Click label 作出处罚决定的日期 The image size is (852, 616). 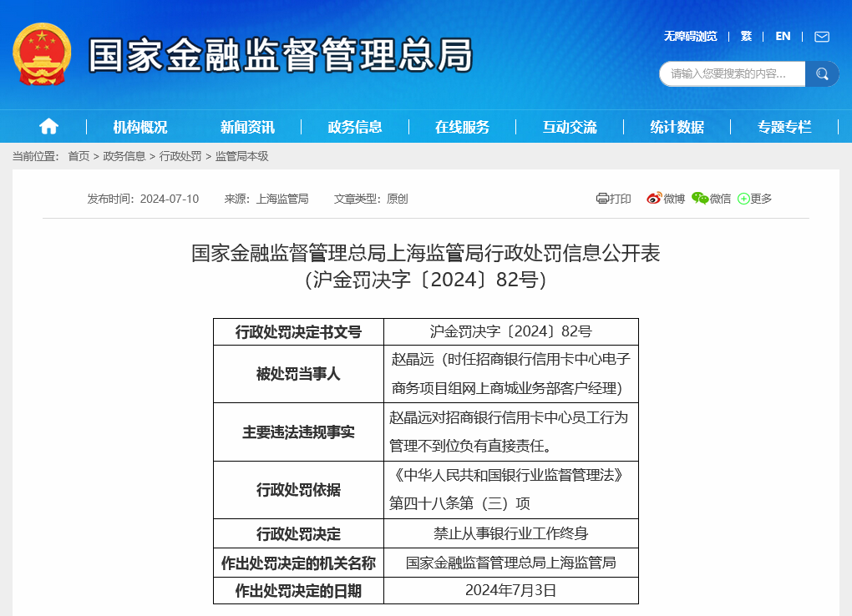(x=298, y=591)
